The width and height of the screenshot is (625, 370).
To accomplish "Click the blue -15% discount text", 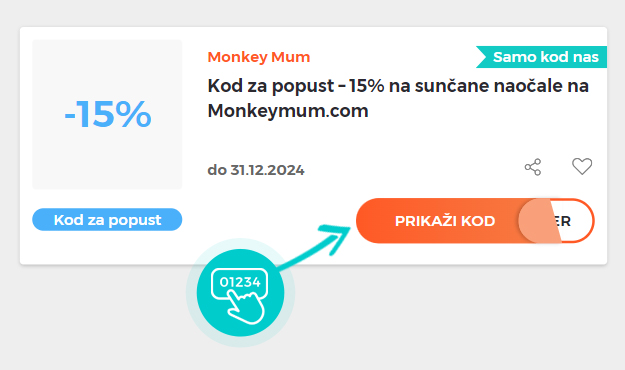I will coord(108,114).
